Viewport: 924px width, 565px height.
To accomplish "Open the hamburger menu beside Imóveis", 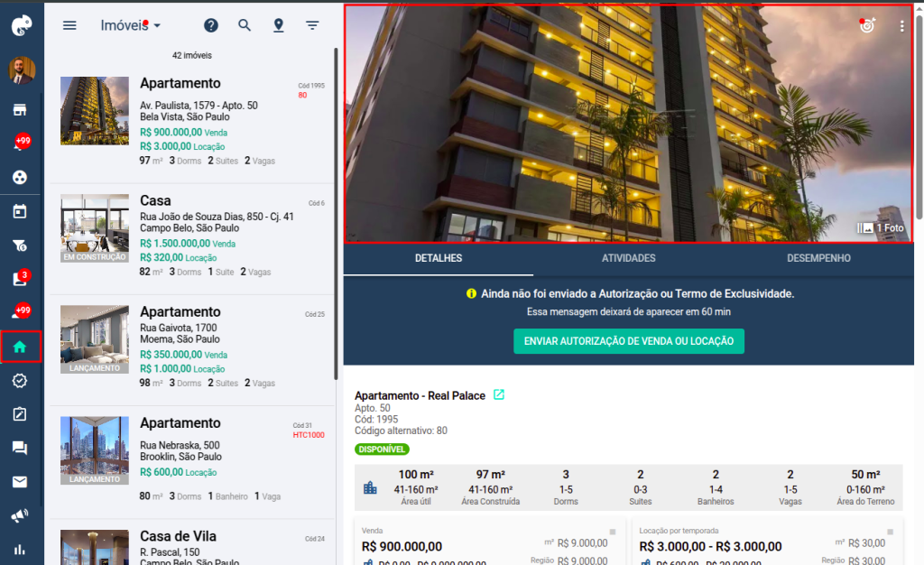I will coord(69,25).
